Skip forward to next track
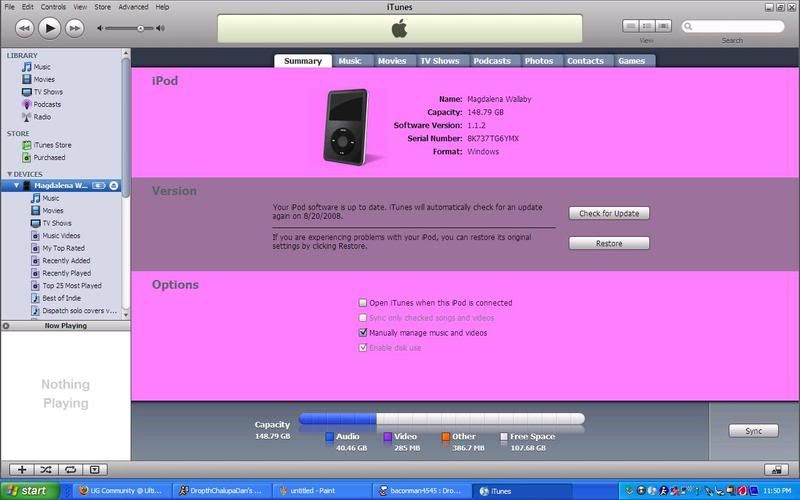 point(74,28)
